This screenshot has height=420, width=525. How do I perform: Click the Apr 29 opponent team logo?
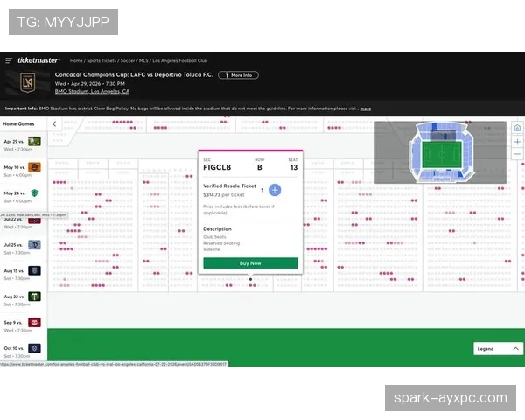34,142
